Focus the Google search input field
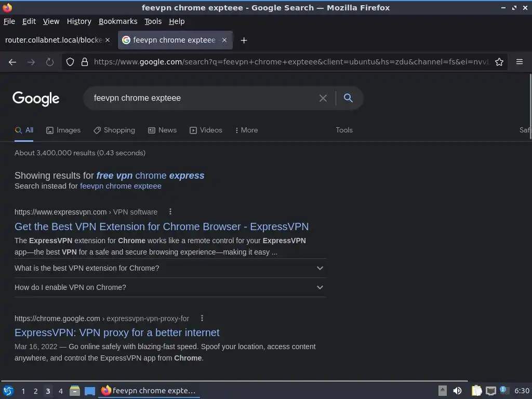Screen dimensions: 532x399 [204, 98]
